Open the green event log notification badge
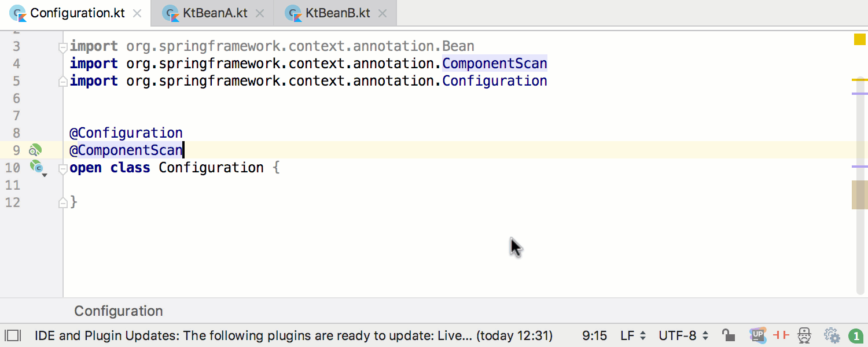The height and width of the screenshot is (347, 868). (856, 335)
